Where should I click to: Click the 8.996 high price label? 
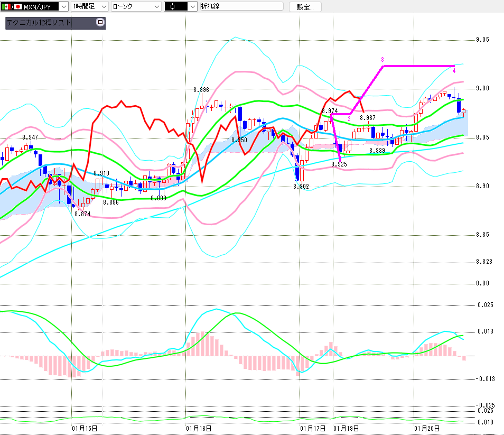click(x=201, y=90)
